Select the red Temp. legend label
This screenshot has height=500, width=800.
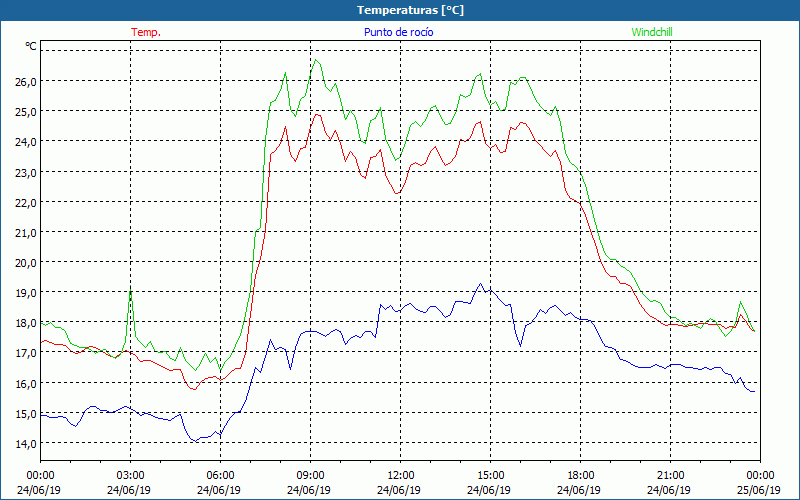(146, 32)
